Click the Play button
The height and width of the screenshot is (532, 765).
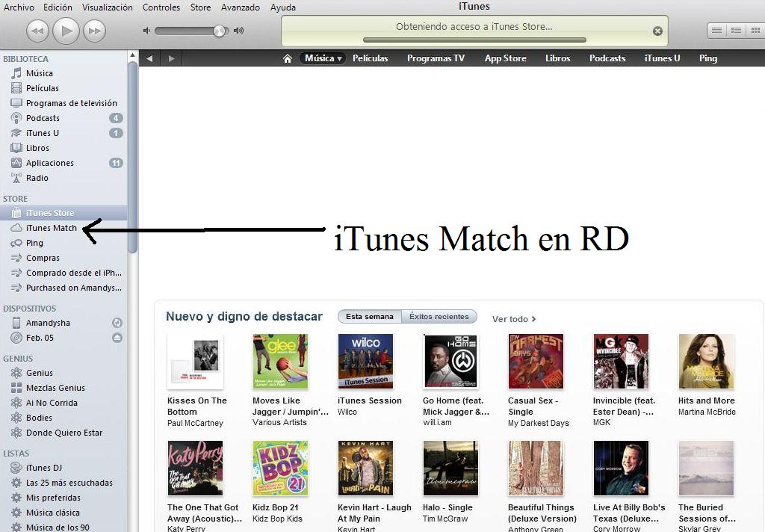(66, 31)
